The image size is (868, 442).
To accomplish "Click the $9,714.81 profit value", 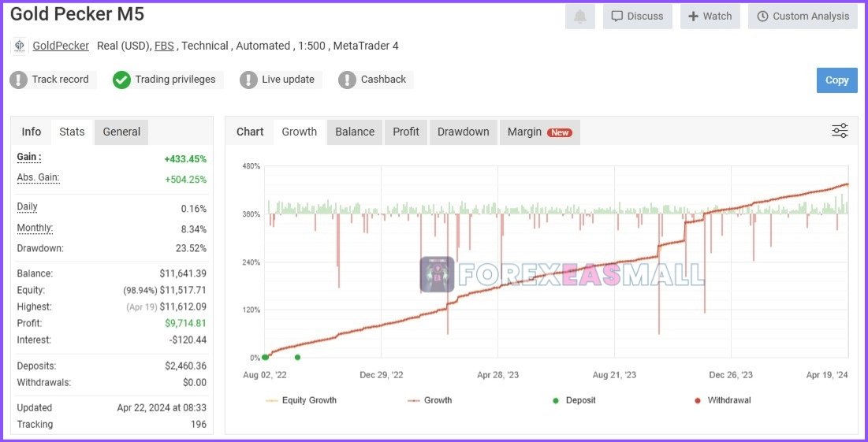I will coord(185,324).
